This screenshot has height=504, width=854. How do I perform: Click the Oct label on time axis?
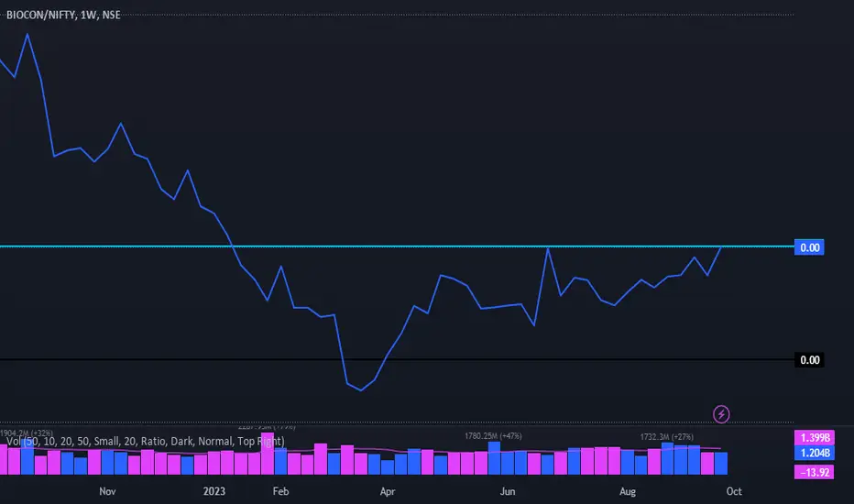734,491
